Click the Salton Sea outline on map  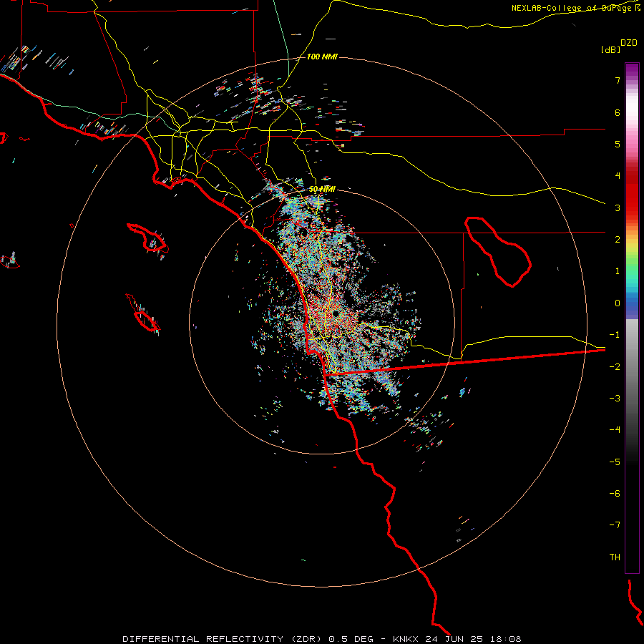coord(498,251)
